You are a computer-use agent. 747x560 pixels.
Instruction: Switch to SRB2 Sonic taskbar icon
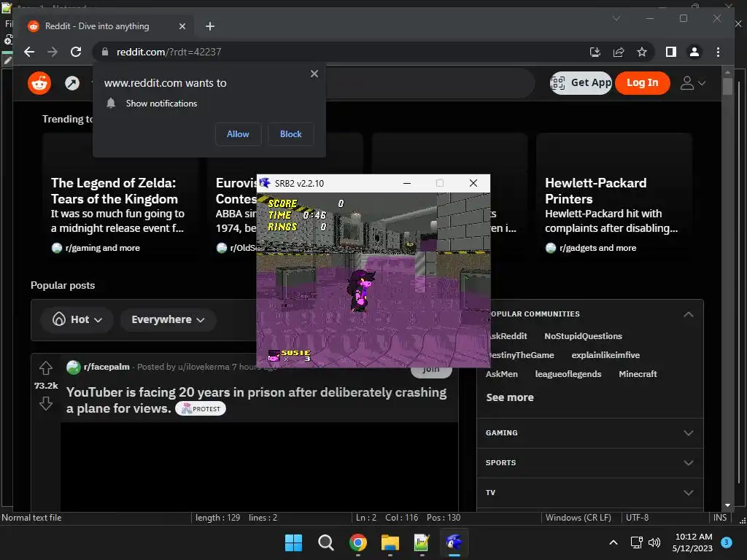click(454, 542)
